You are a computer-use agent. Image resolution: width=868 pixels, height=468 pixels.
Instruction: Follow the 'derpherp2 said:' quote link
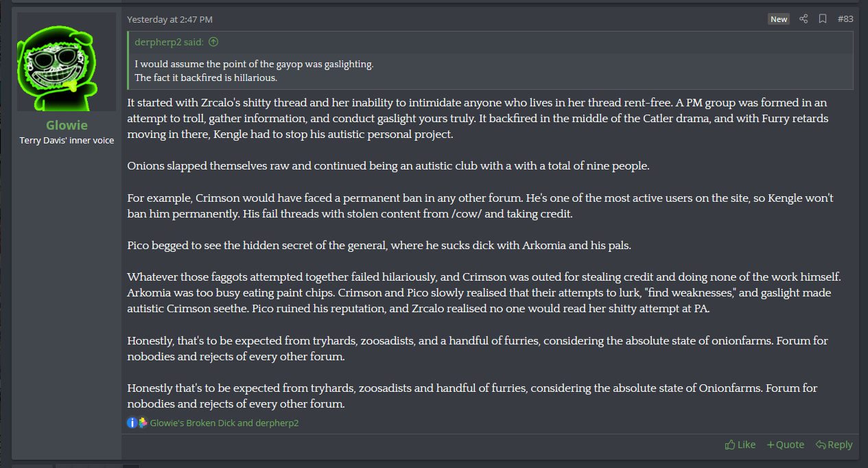[169, 42]
